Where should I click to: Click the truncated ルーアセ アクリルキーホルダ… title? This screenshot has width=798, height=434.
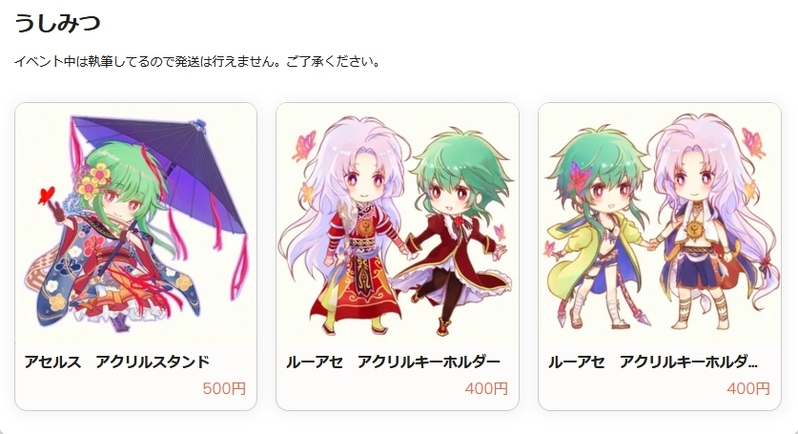tap(653, 362)
